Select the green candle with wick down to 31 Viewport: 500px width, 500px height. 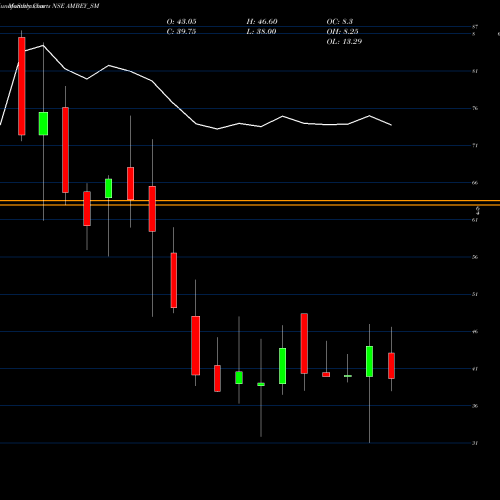tap(369, 361)
